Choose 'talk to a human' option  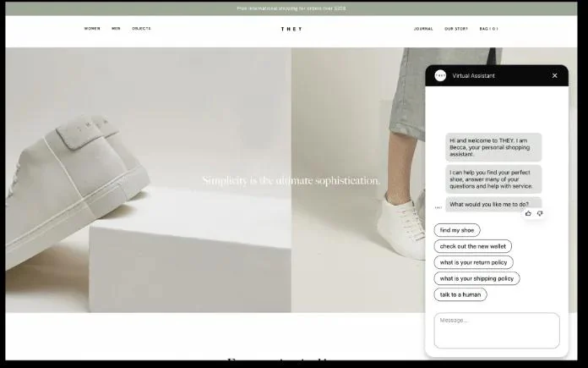(460, 294)
